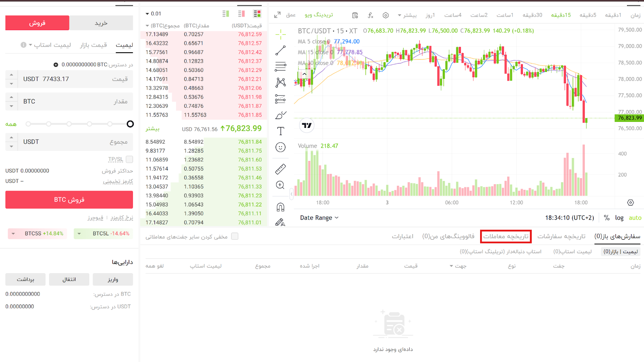Click the red فروش BTC button

[69, 200]
